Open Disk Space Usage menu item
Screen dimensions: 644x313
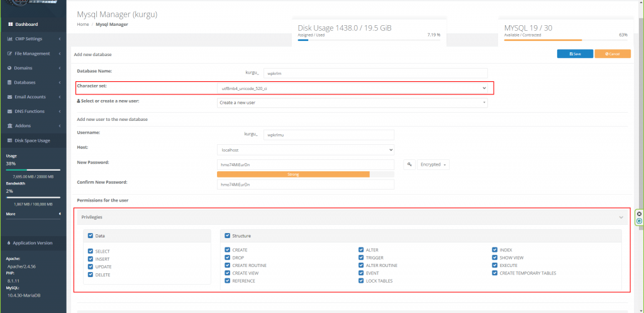click(x=33, y=140)
